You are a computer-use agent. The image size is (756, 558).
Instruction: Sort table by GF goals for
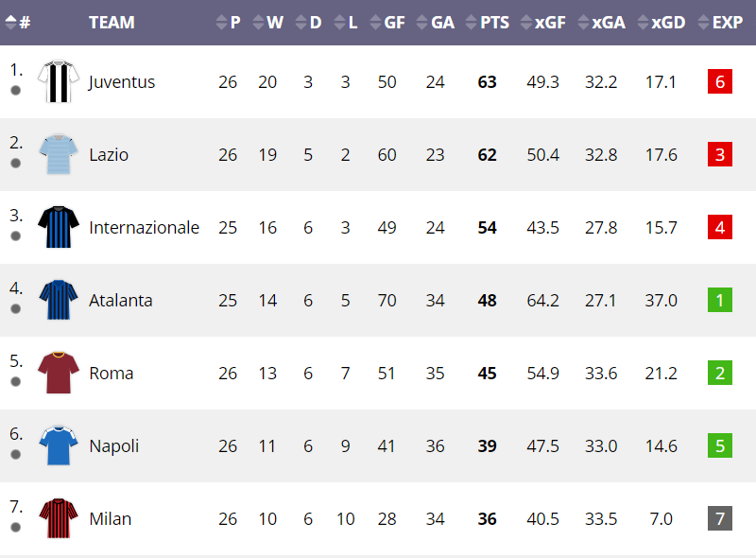point(387,22)
